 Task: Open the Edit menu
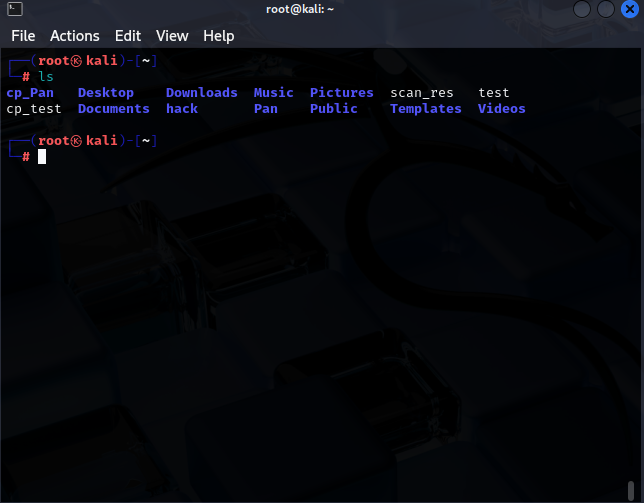[x=128, y=36]
